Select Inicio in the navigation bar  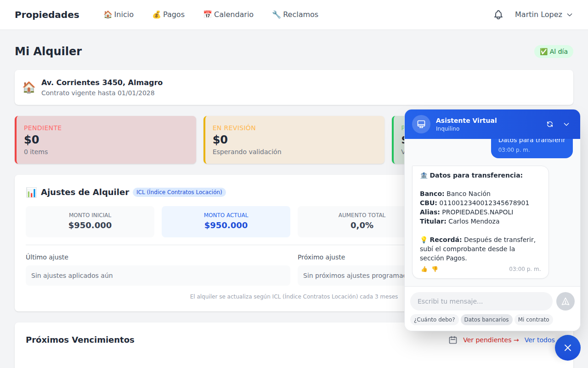click(x=119, y=14)
